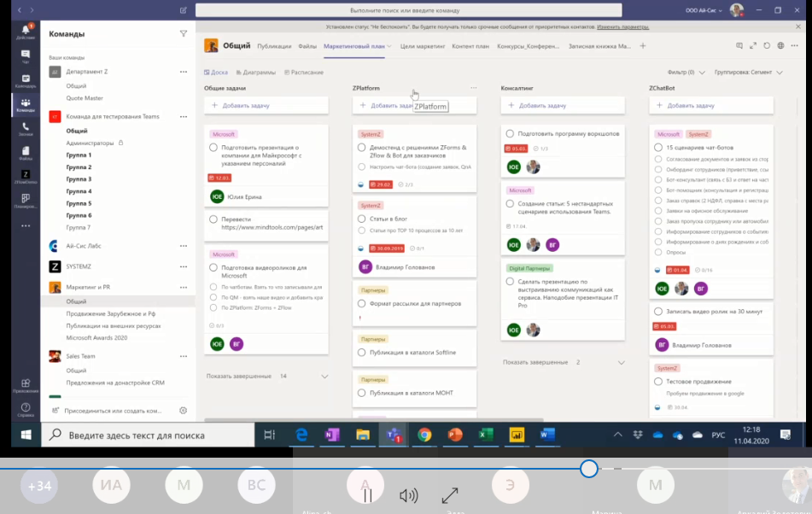The image size is (812, 514).
Task: Click the Windows taskbar search field
Action: [x=148, y=435]
